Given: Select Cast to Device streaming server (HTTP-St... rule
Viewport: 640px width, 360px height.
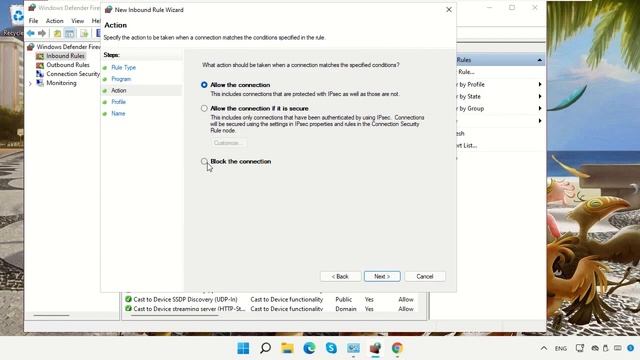Looking at the screenshot, I should 189,309.
